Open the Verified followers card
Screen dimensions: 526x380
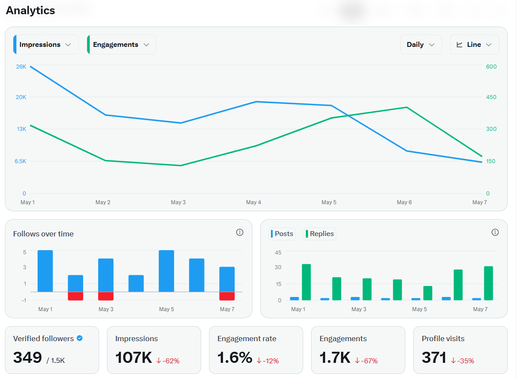[52, 350]
